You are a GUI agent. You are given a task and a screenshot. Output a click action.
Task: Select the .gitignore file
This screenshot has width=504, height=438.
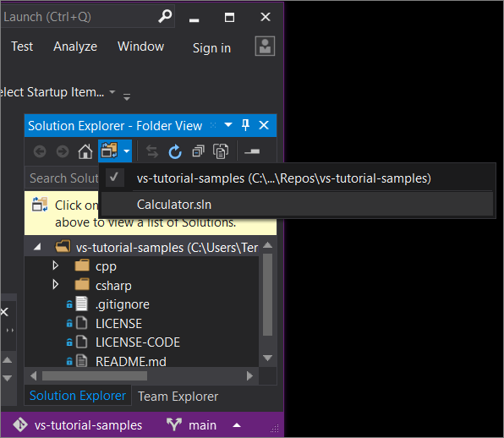click(x=123, y=304)
